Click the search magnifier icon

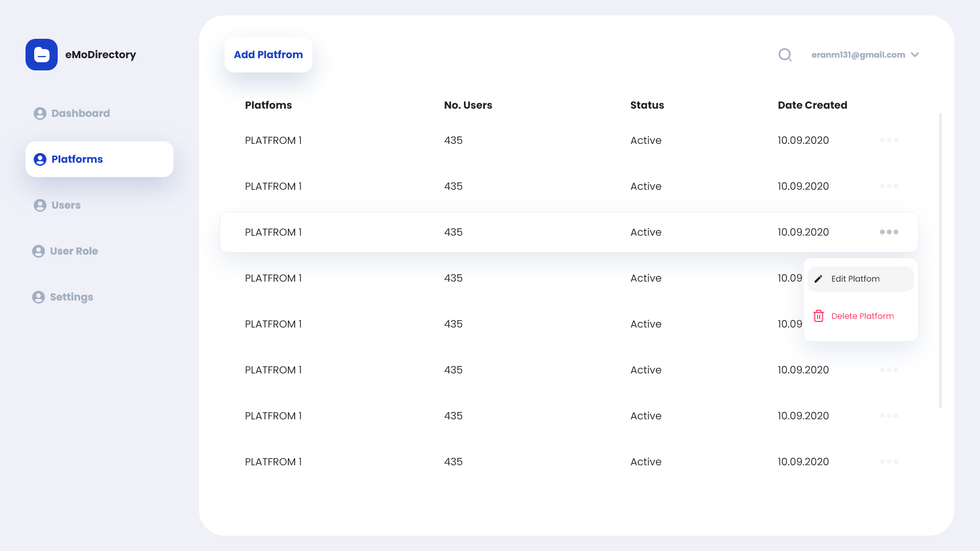click(x=785, y=55)
